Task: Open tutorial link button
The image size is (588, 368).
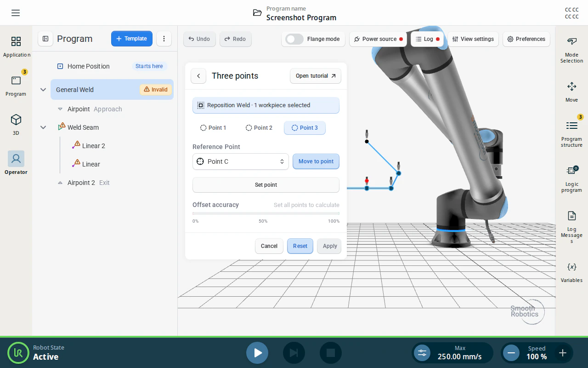Action: (x=316, y=76)
